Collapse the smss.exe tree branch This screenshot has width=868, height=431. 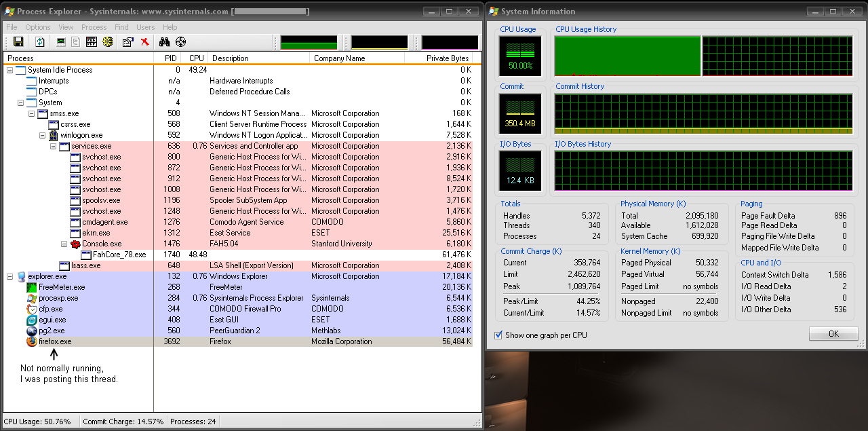pos(31,113)
